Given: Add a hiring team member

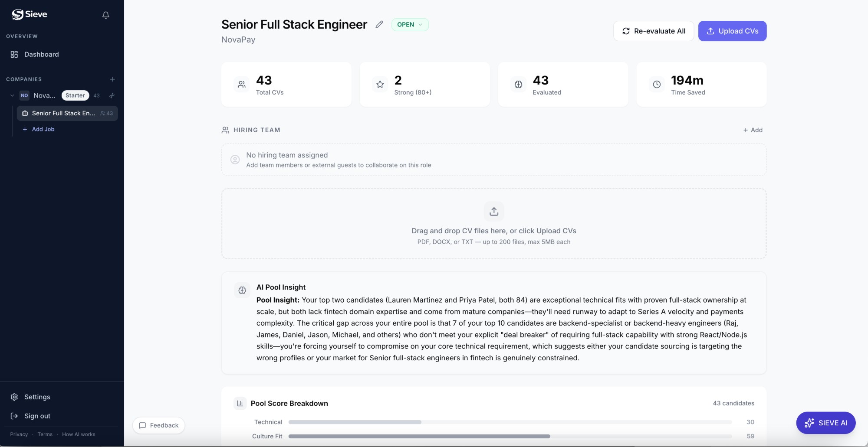Looking at the screenshot, I should pos(753,130).
